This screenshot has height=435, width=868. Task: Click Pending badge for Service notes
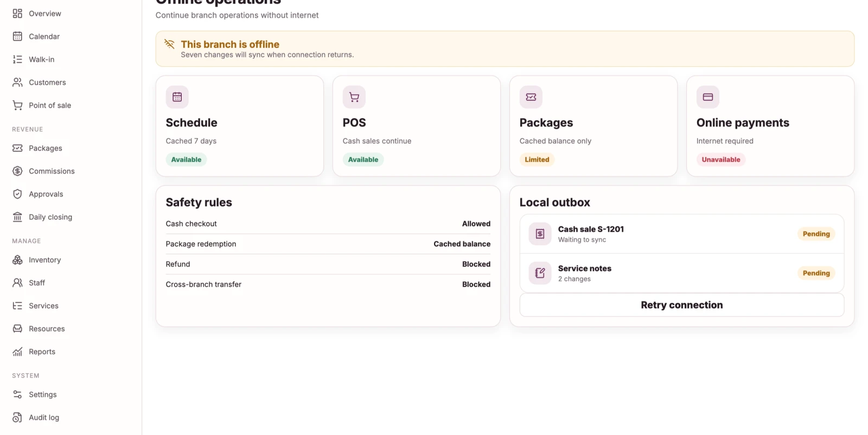816,273
